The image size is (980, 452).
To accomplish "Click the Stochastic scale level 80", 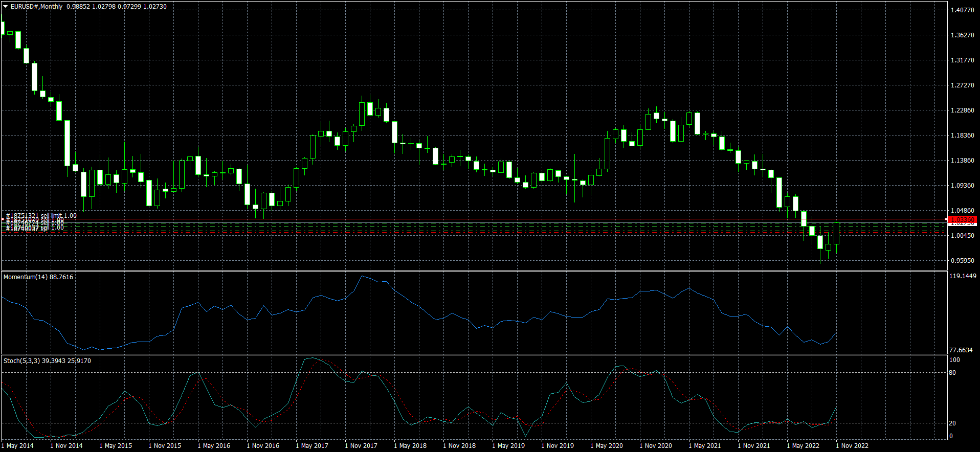I will [952, 373].
